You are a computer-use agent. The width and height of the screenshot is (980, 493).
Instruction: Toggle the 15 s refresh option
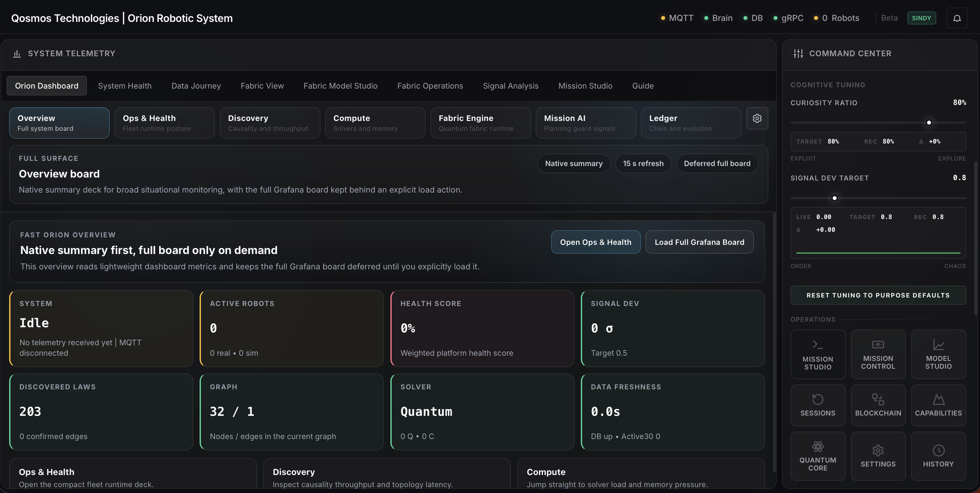[643, 163]
